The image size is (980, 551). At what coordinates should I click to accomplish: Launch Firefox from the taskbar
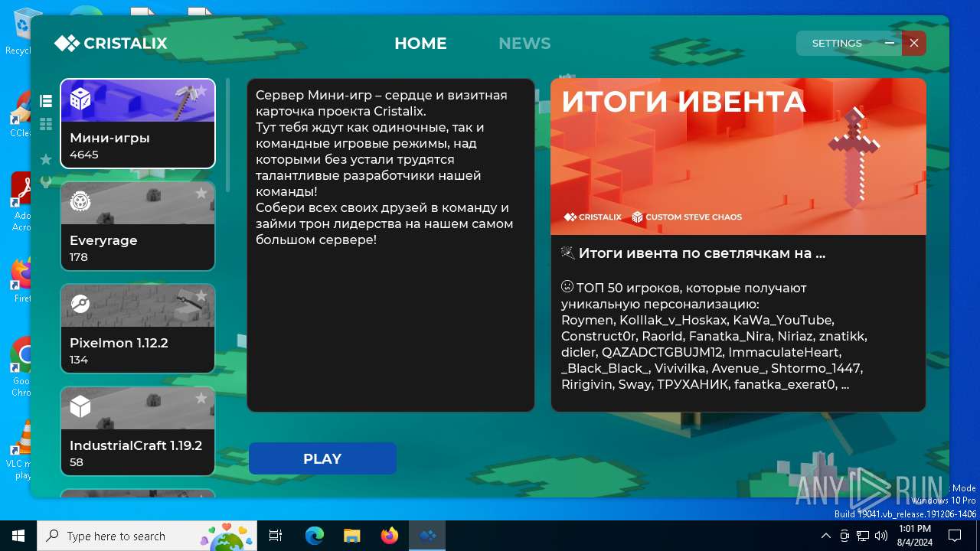[389, 536]
